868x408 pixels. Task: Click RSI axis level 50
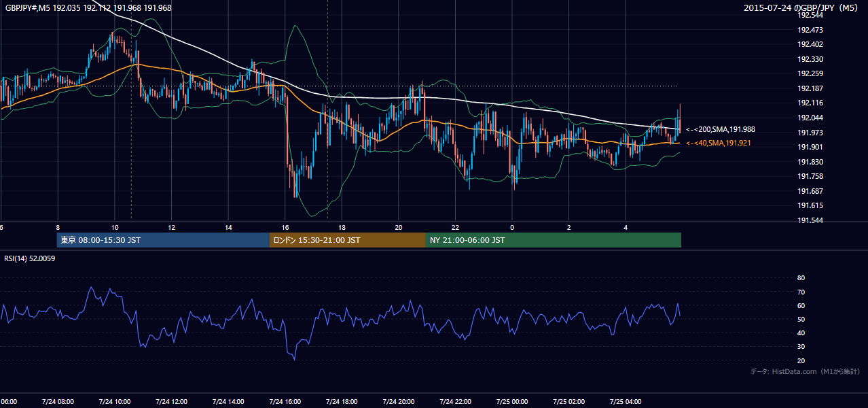[801, 319]
